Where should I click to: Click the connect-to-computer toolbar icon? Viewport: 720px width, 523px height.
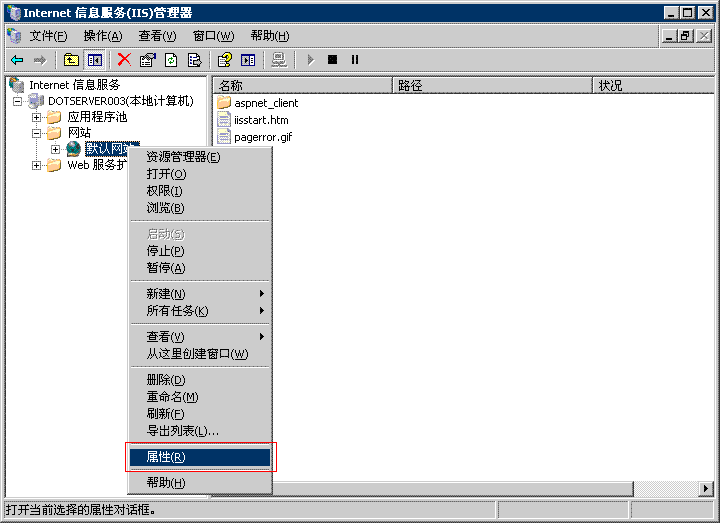click(x=279, y=60)
